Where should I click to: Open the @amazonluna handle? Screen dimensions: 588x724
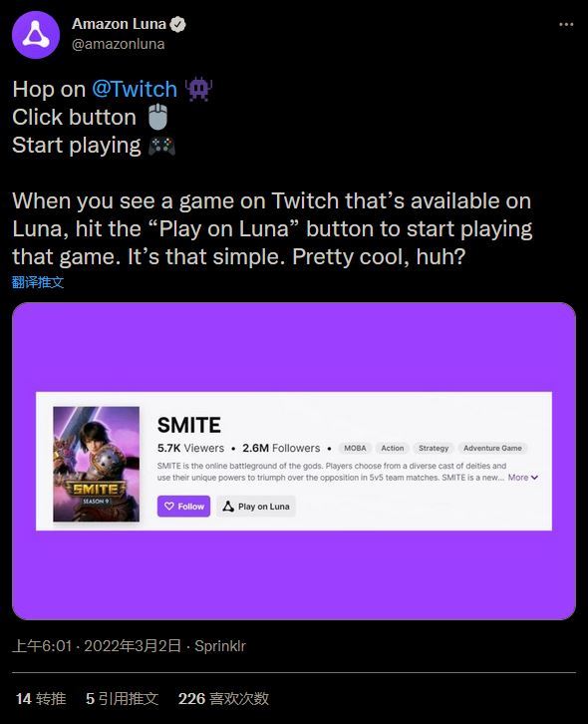pos(119,44)
